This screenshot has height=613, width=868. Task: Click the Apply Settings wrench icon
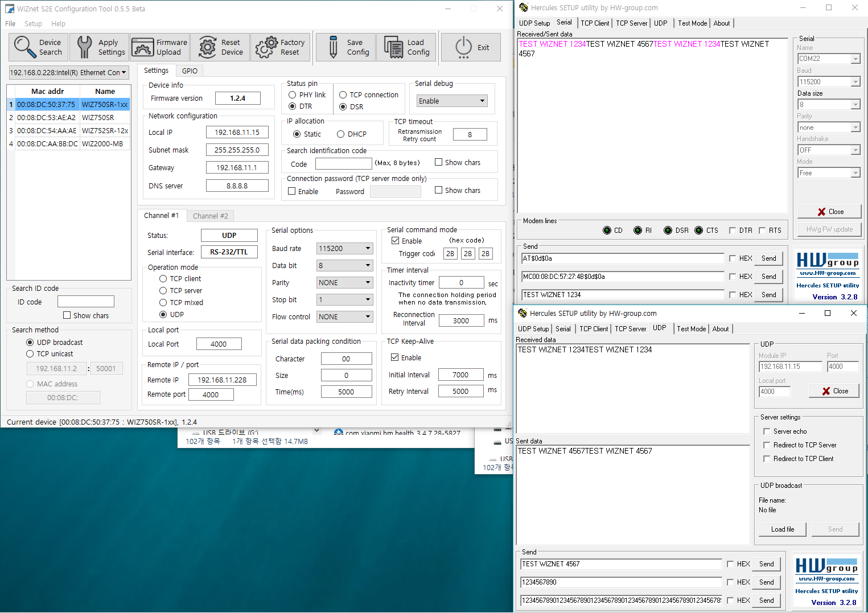(84, 47)
